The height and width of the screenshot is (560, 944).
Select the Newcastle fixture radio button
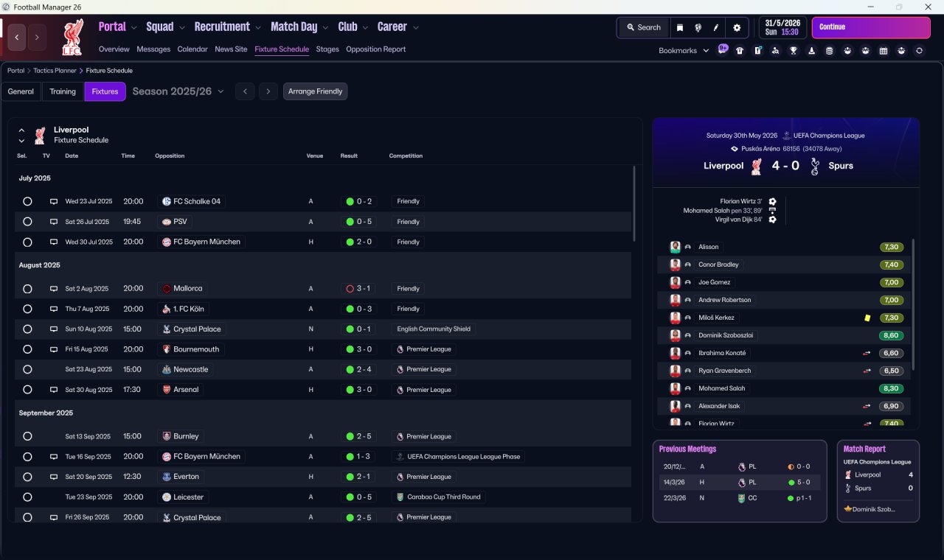[x=27, y=370]
